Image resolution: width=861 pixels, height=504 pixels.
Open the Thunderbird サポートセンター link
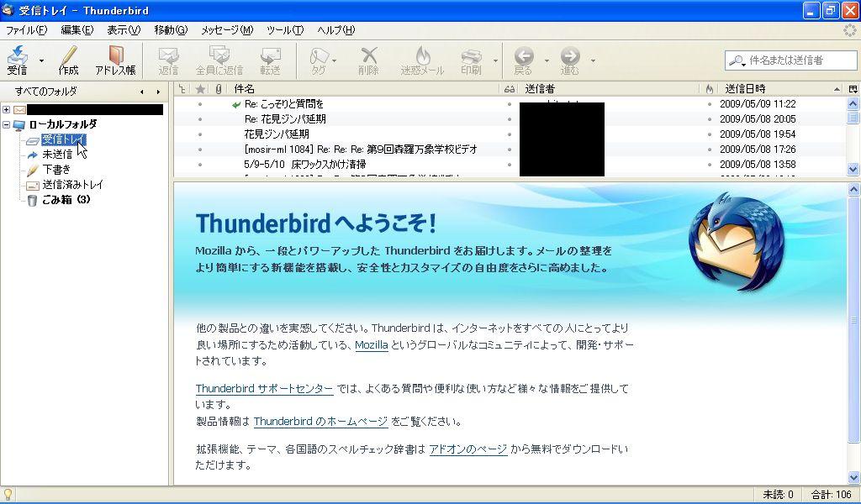(264, 389)
